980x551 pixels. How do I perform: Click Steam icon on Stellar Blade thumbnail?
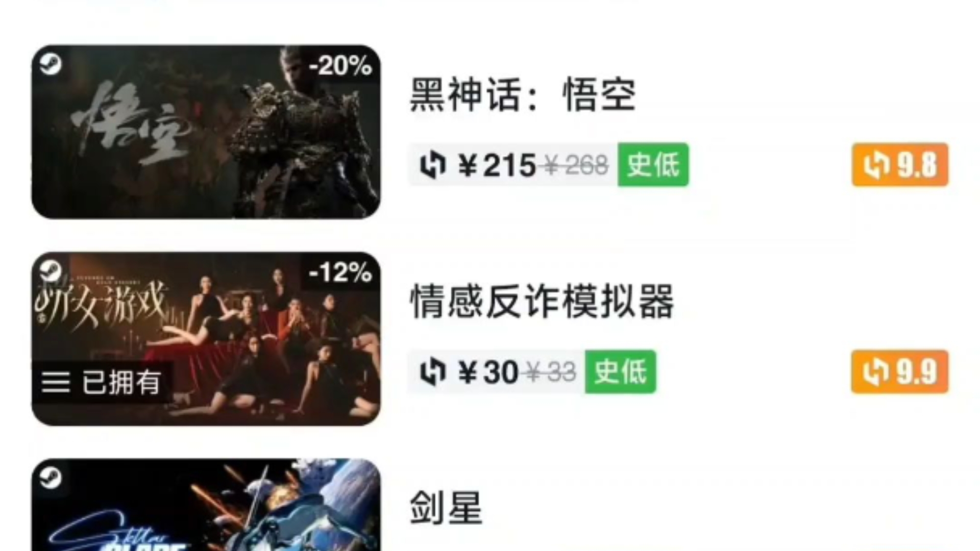(x=51, y=478)
